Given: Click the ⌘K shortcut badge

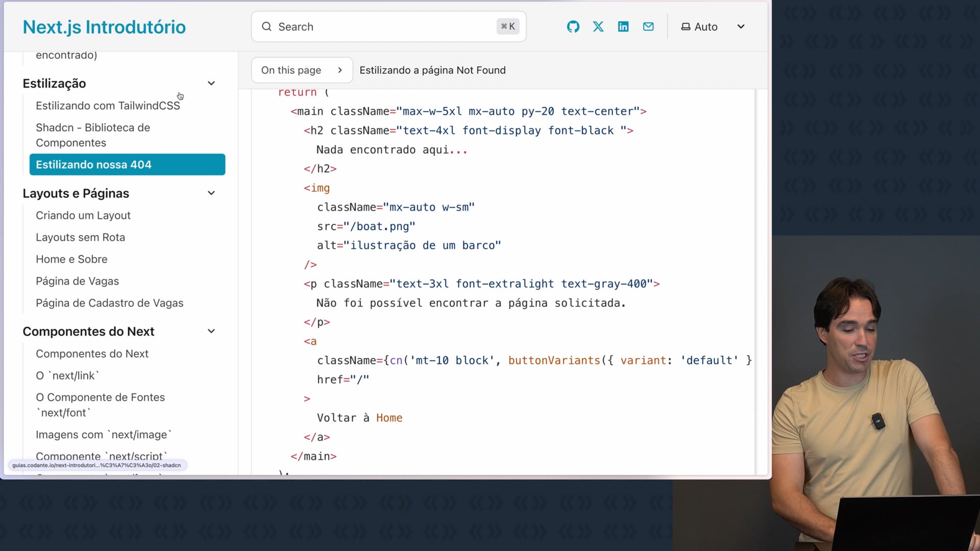Looking at the screenshot, I should pos(508,27).
